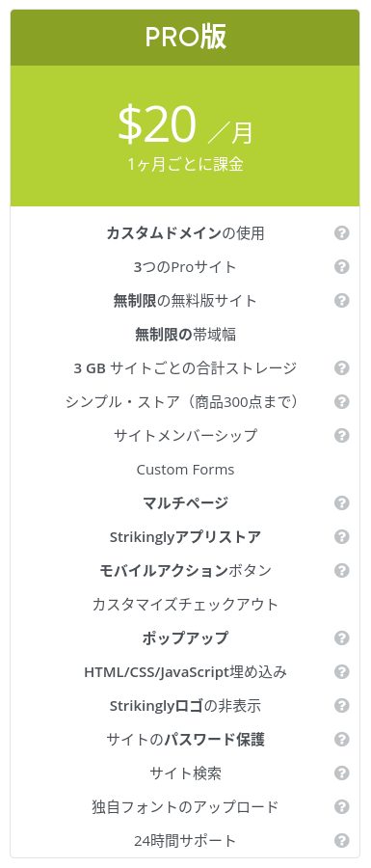Screen dimensions: 371x868
Task: Click the カスタマイズチェックアウト feature text
Action: [185, 605]
